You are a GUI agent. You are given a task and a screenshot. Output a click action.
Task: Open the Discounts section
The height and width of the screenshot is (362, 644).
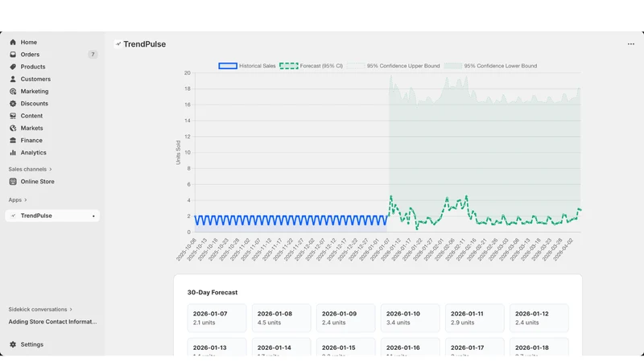coord(52,104)
